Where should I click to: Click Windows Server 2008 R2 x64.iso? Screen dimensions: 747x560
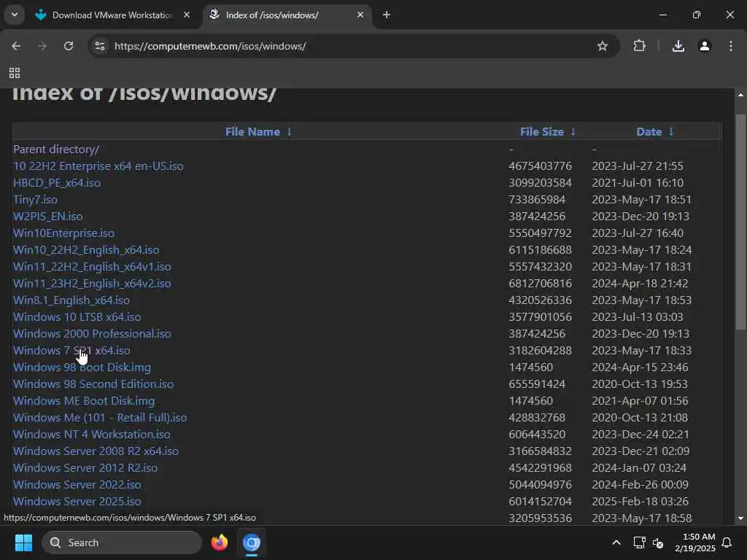tap(96, 451)
